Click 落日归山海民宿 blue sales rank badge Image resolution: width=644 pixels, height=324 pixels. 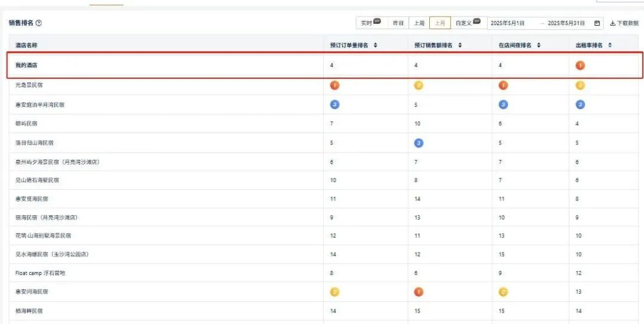(x=419, y=143)
